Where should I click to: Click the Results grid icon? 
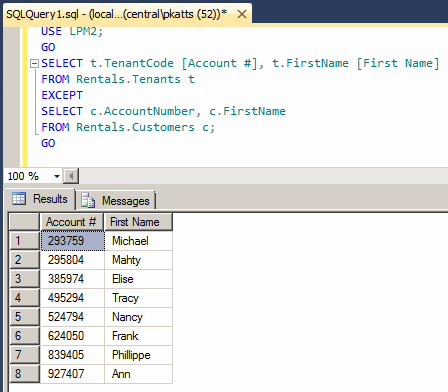pyautogui.click(x=19, y=198)
